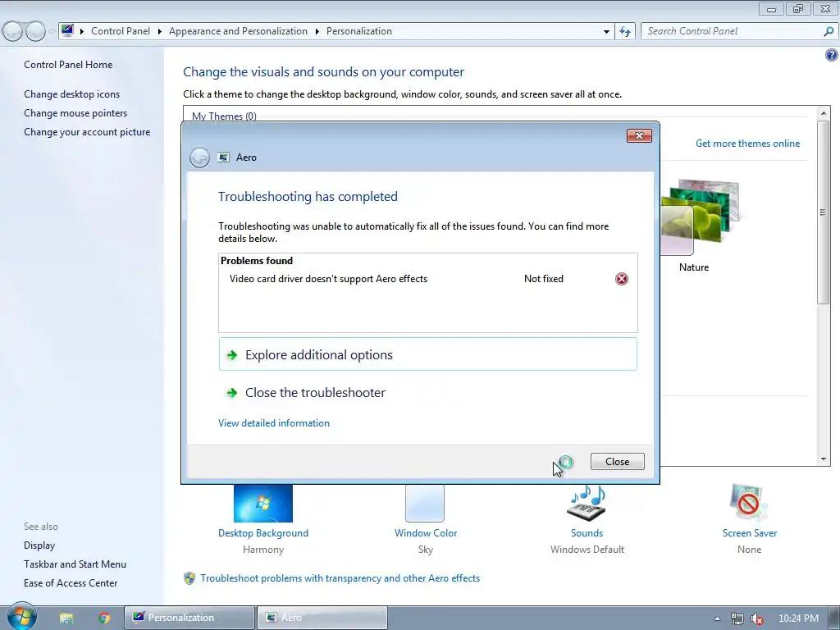Click the refresh button beside address bar
Image resolution: width=840 pixels, height=630 pixels.
click(x=625, y=31)
